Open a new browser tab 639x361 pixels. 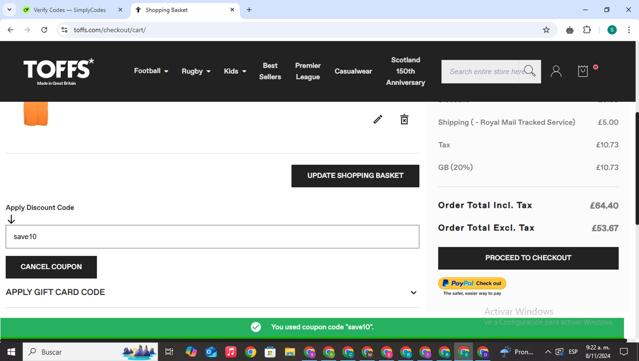pos(249,10)
